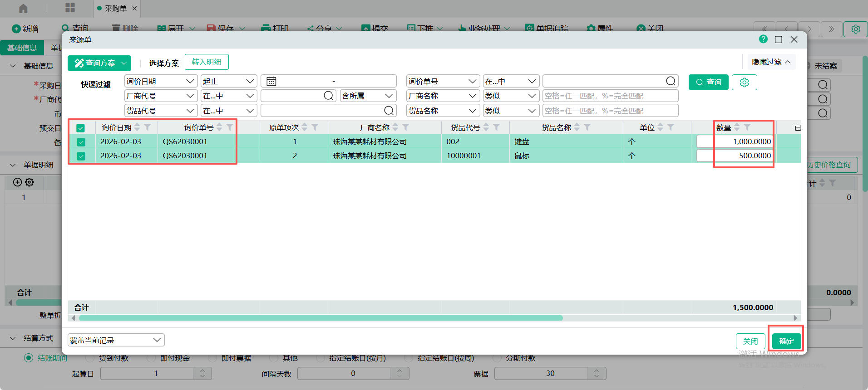Click the 转入明细 button
The width and height of the screenshot is (868, 390).
pos(207,62)
